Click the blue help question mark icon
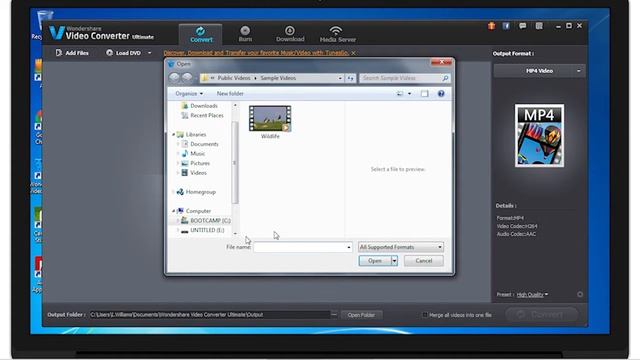 (x=441, y=94)
